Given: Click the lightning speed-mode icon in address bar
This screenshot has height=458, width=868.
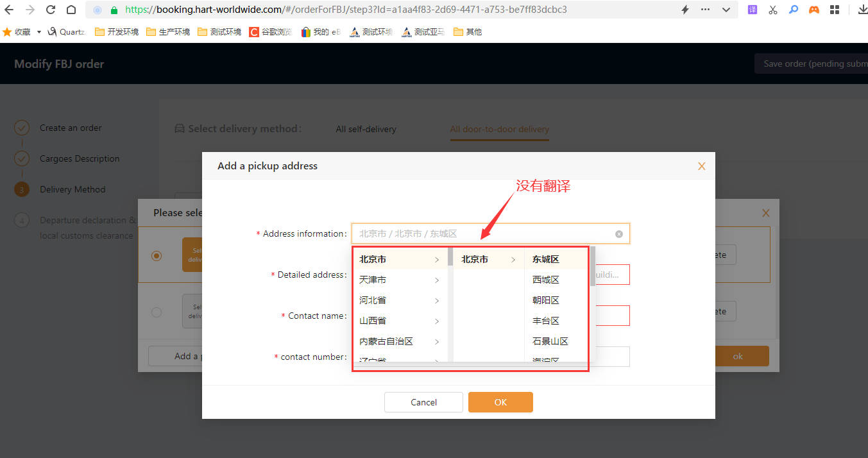Looking at the screenshot, I should tap(685, 10).
